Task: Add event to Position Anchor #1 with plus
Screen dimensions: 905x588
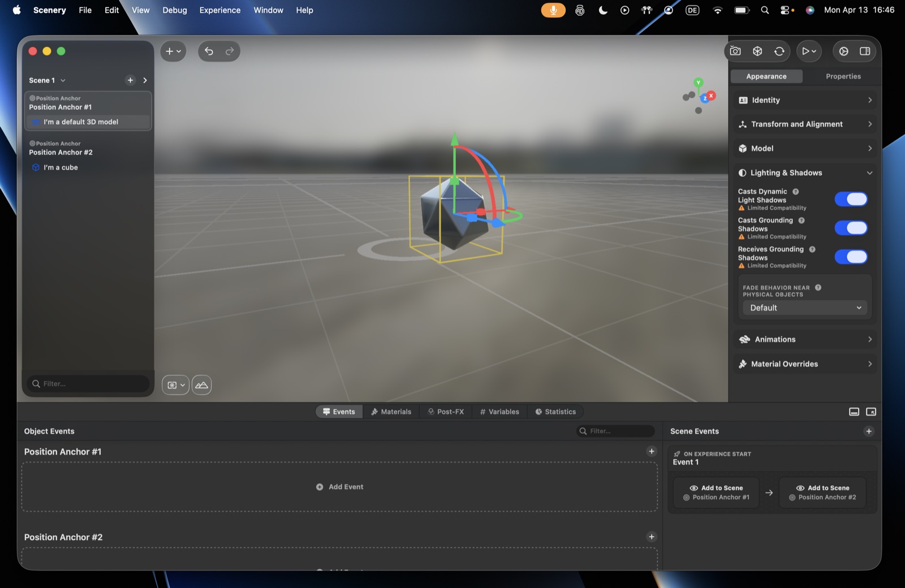Action: (x=652, y=452)
